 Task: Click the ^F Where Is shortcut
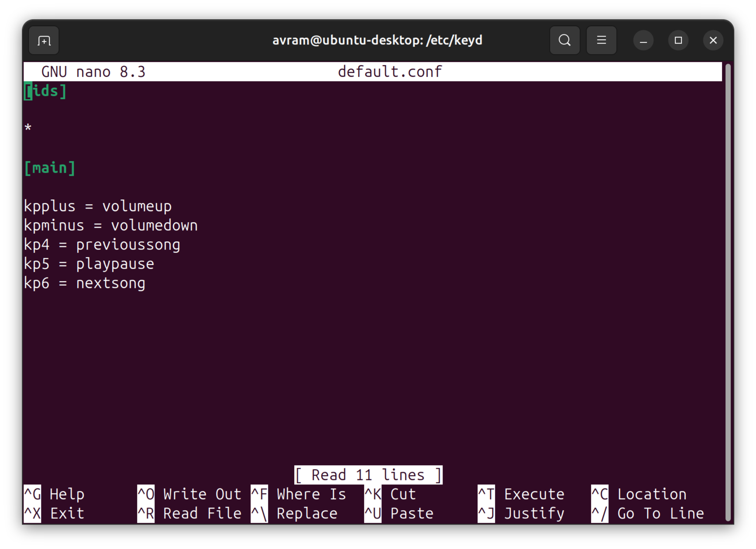[299, 494]
